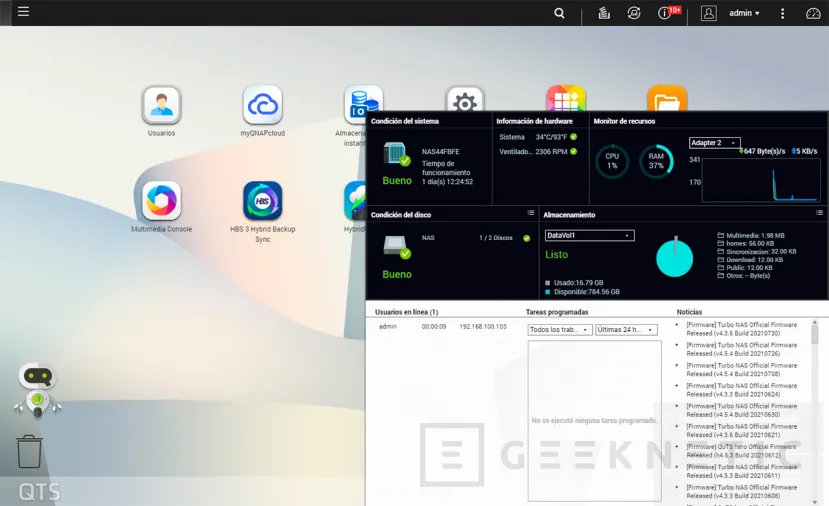Click the scheduled tasks empty list box
Image resolution: width=829 pixels, height=506 pixels.
coord(594,420)
